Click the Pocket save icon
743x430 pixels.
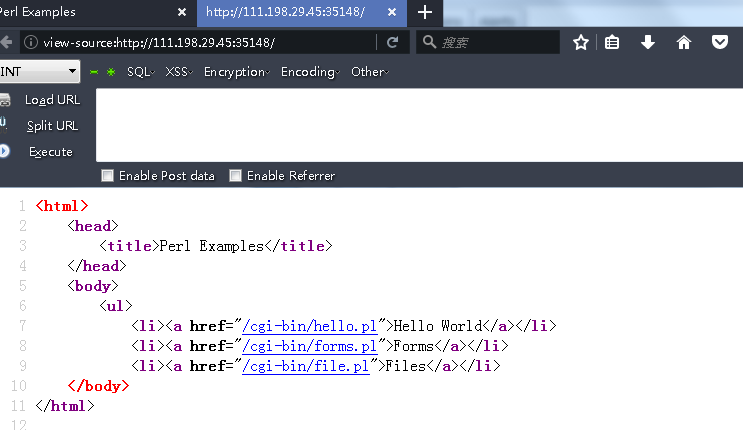pyautogui.click(x=719, y=42)
